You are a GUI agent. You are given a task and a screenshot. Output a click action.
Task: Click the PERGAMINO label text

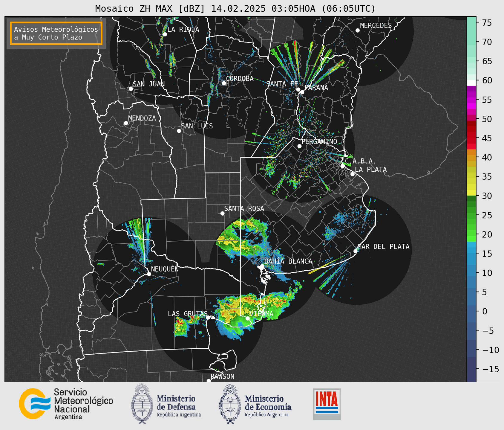coord(319,142)
